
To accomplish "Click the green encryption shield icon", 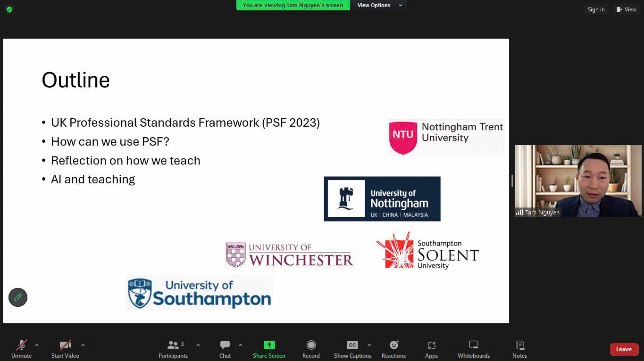I will (9, 9).
